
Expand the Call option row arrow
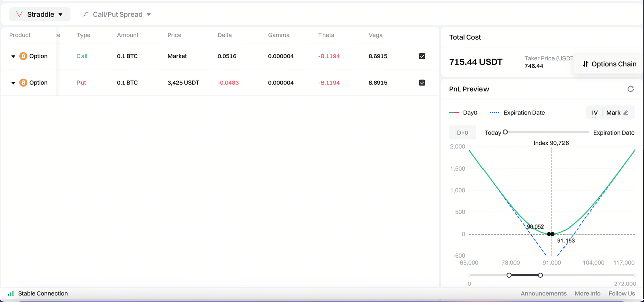pyautogui.click(x=13, y=56)
